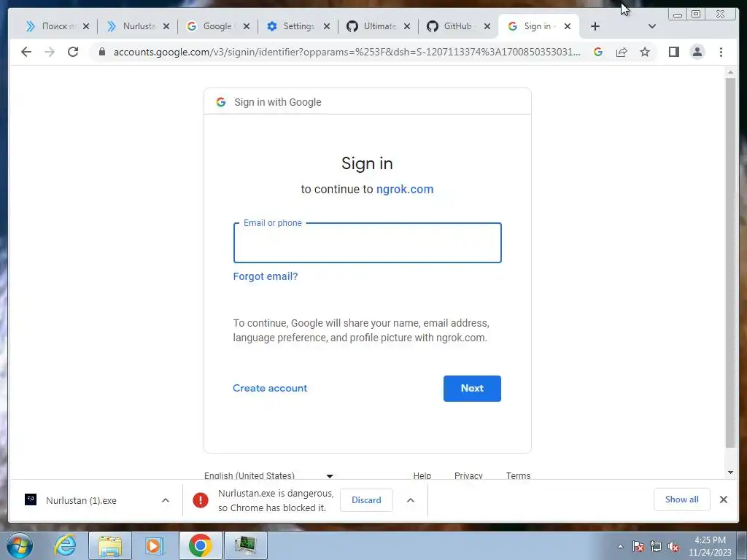747x560 pixels.
Task: Launch Internet Explorer from taskbar
Action: click(x=65, y=545)
